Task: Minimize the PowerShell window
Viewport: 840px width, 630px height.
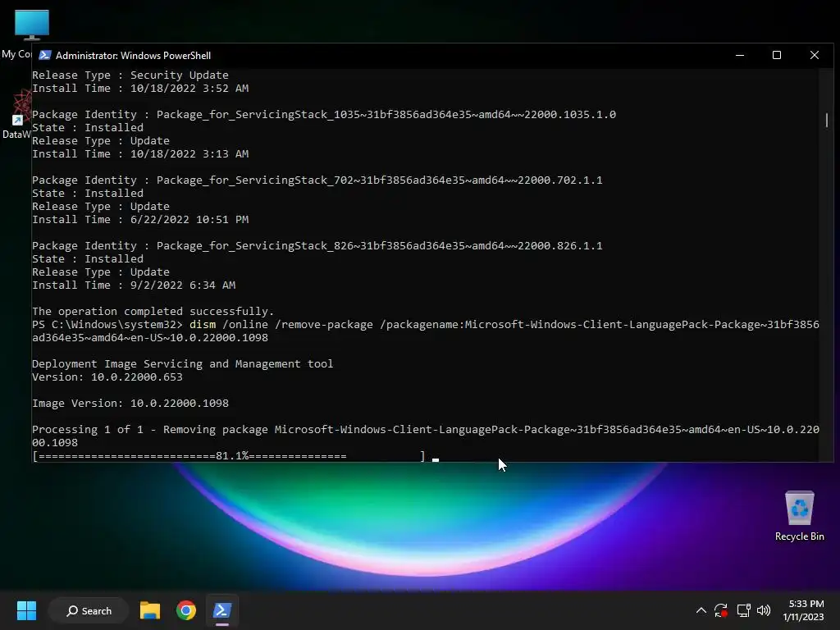Action: [740, 55]
